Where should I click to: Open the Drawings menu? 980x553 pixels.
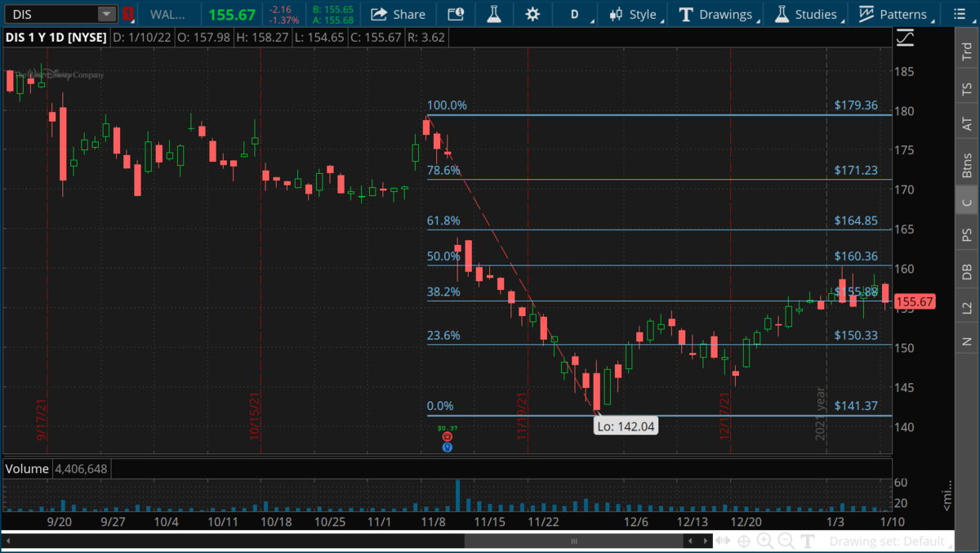(x=717, y=14)
